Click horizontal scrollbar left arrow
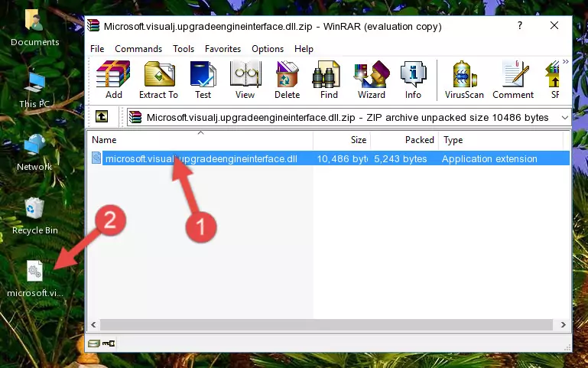 point(93,325)
